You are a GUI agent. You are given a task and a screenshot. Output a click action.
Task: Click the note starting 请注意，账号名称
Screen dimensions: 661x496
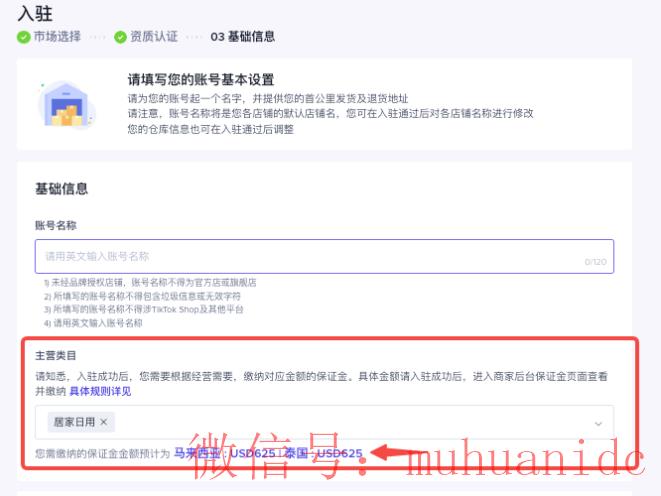click(330, 113)
